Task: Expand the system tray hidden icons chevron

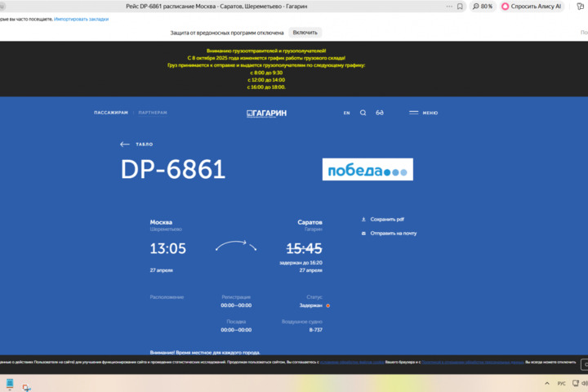Action: 546,383
